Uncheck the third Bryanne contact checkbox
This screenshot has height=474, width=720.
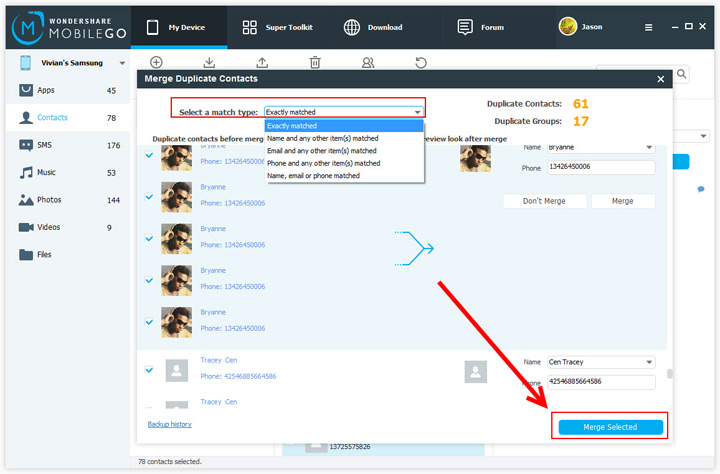149,239
